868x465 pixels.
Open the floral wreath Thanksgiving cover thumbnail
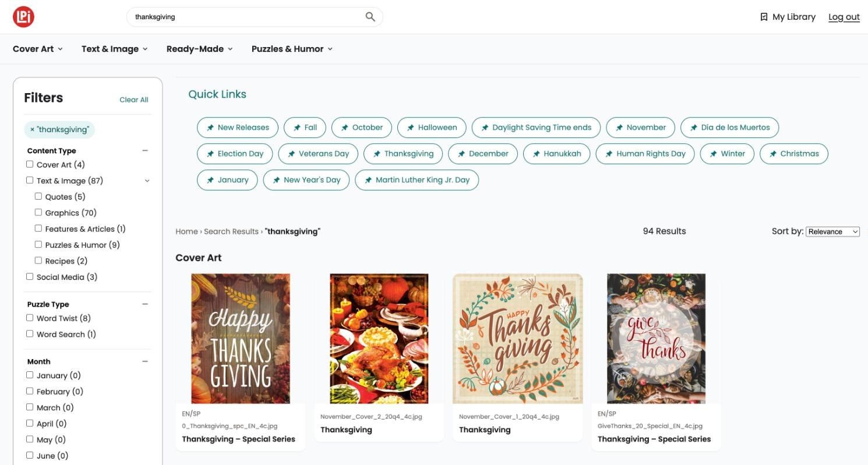518,339
